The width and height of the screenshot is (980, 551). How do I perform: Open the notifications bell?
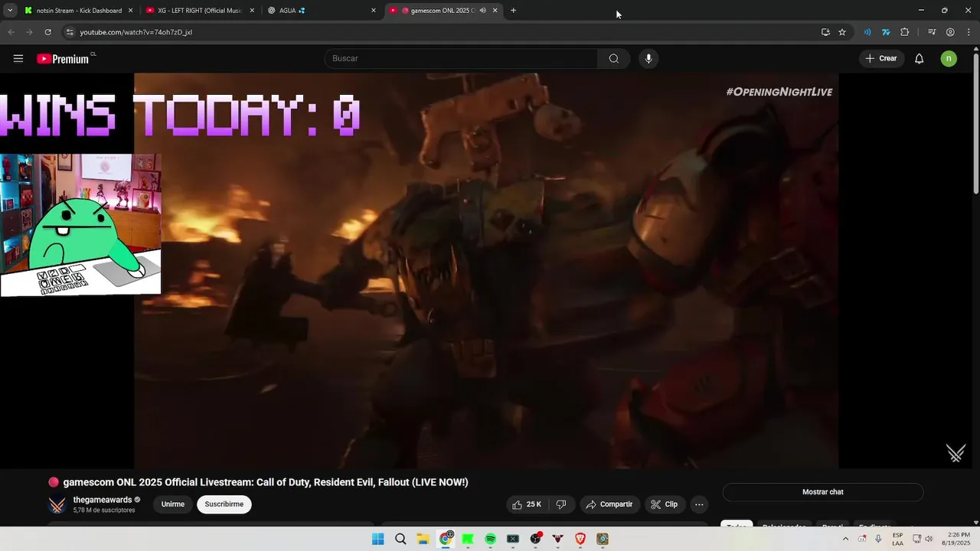[x=920, y=59]
